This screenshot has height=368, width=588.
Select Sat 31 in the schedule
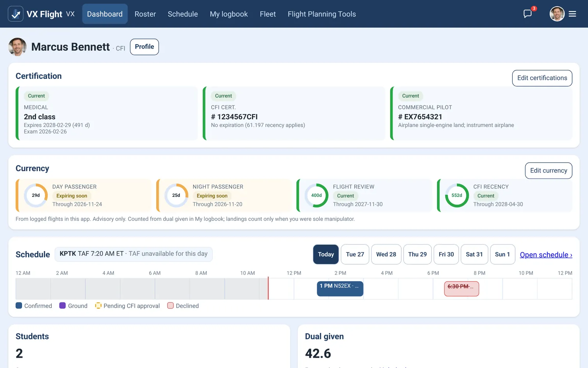474,254
